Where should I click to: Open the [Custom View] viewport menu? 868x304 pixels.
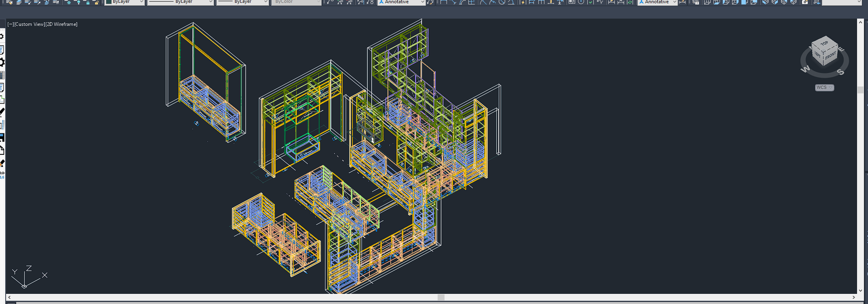click(x=30, y=24)
